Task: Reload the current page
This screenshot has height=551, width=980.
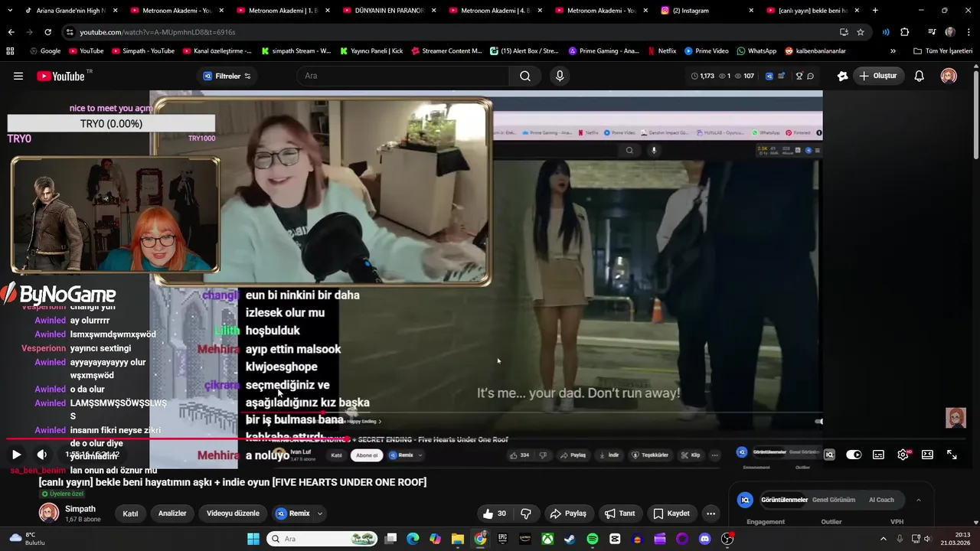Action: click(x=47, y=32)
